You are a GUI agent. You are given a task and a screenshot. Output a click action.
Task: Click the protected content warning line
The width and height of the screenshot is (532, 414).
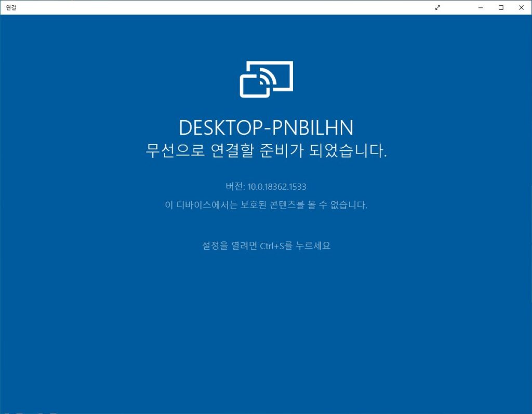coord(266,204)
